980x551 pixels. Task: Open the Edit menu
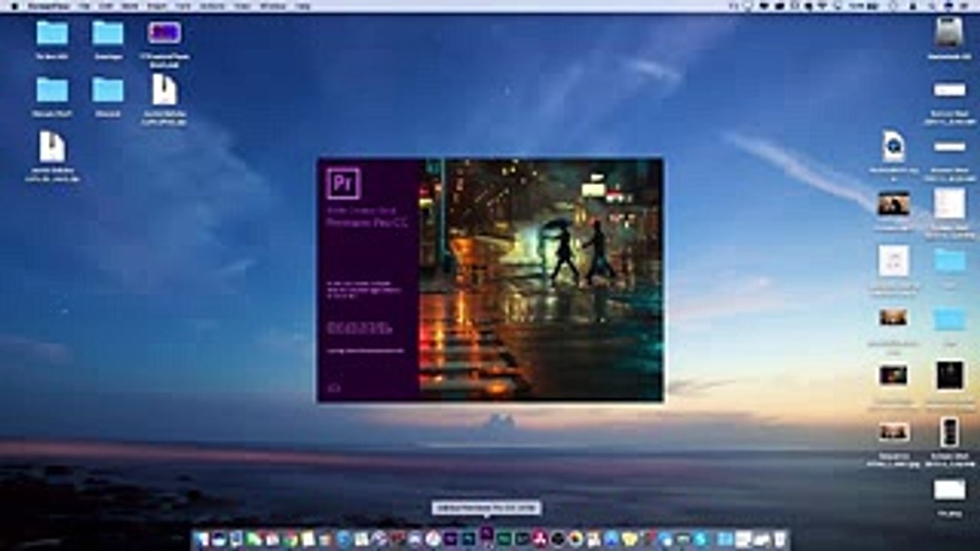coord(105,6)
